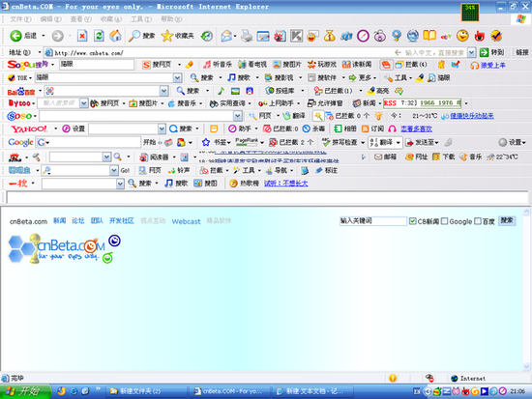Click the money bag toolbar icon
The width and height of the screenshot is (532, 399).
click(329, 36)
